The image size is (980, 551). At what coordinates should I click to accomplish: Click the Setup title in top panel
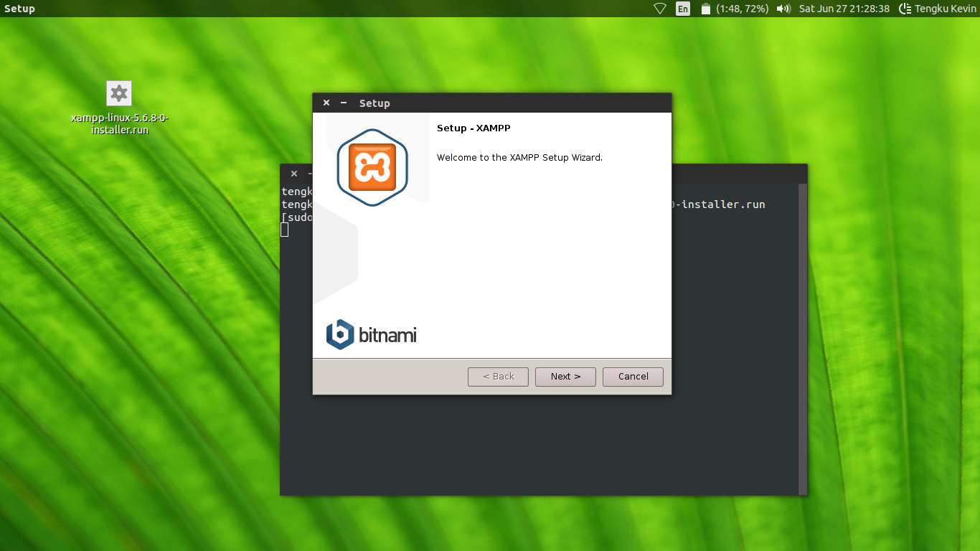pos(19,9)
